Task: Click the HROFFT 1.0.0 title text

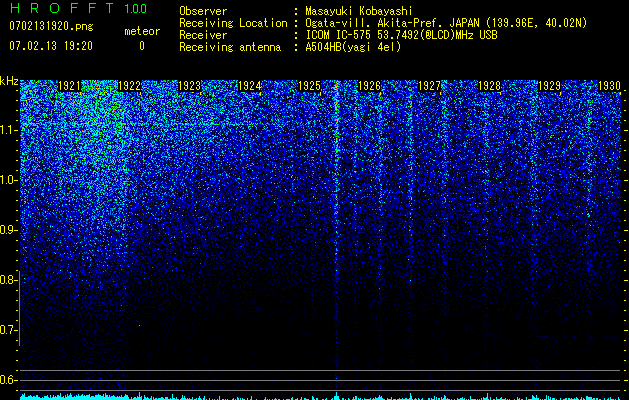Action: coord(78,8)
